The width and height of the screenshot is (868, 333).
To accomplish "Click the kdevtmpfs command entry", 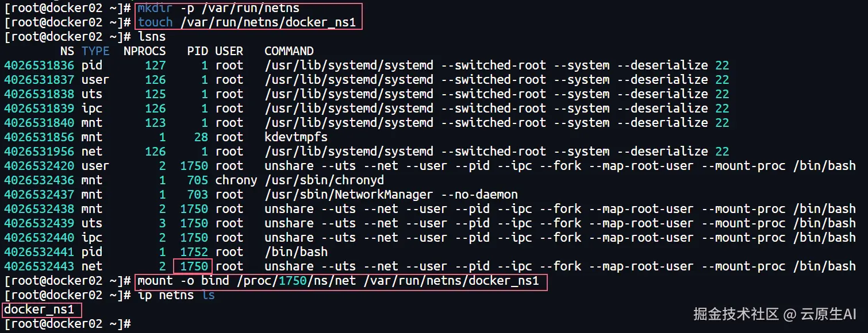I will click(x=296, y=137).
